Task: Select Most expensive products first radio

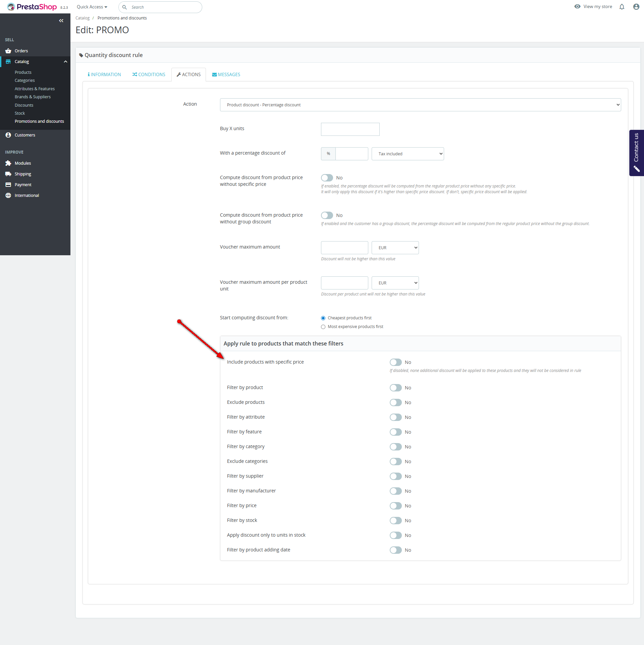Action: [x=323, y=327]
